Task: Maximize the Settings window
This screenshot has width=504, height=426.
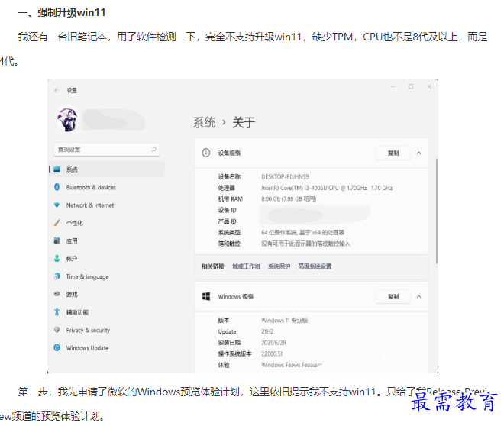Action: [411, 87]
